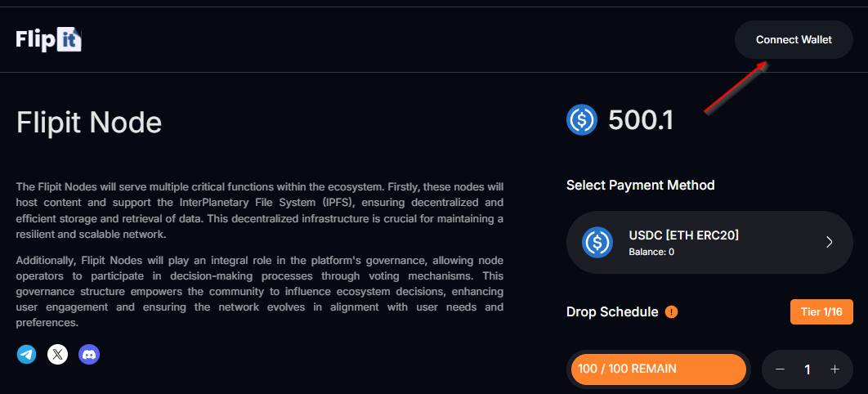Increase node quantity with plus
The width and height of the screenshot is (868, 394).
(834, 369)
